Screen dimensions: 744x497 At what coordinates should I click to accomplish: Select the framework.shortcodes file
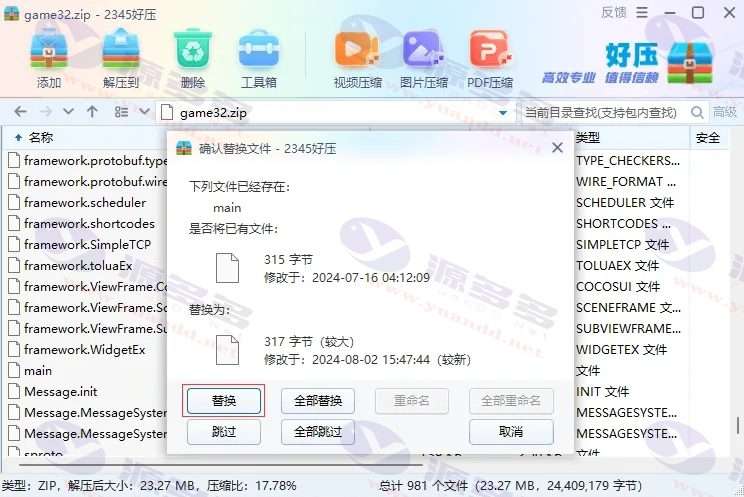(x=90, y=224)
